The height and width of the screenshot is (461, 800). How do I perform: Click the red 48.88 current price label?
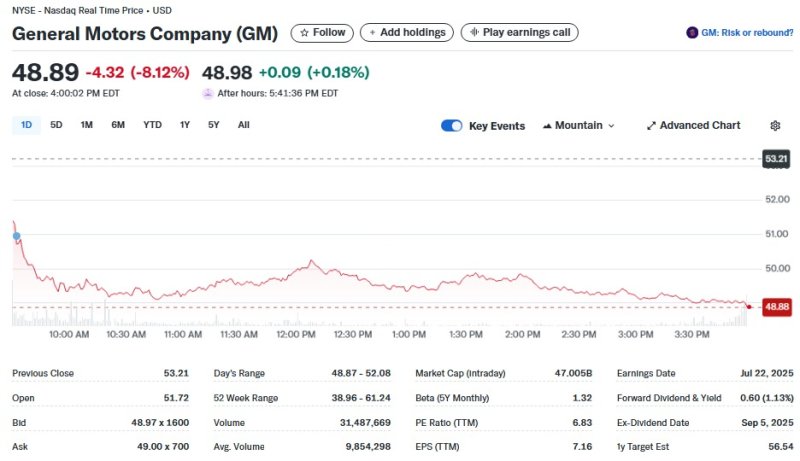pos(777,307)
